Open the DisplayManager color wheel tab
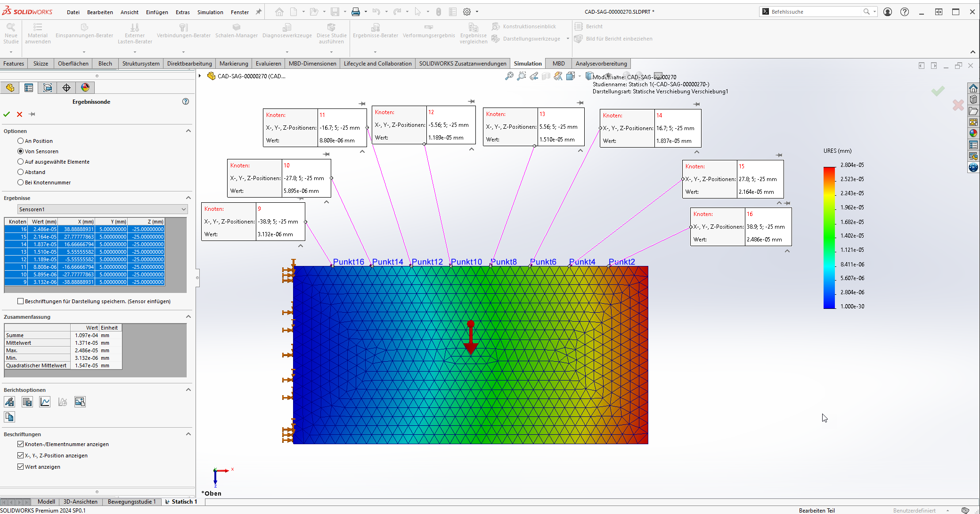The height and width of the screenshot is (514, 980). tap(85, 88)
